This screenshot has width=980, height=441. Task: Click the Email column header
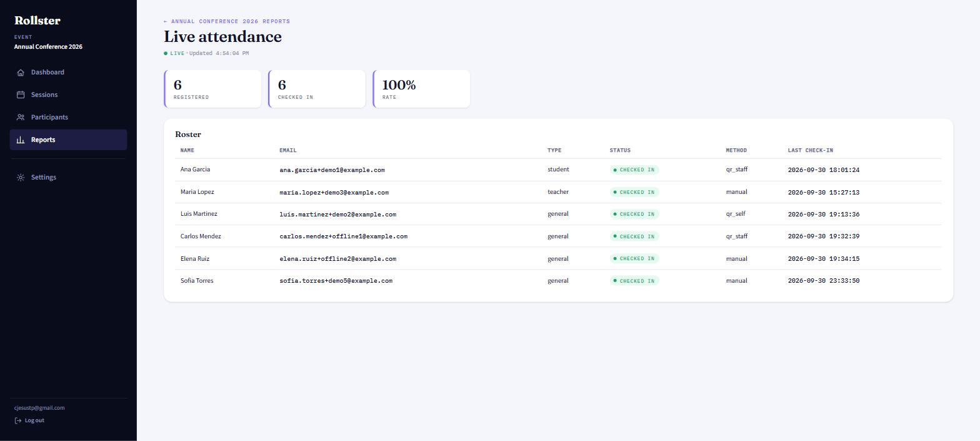click(x=288, y=150)
